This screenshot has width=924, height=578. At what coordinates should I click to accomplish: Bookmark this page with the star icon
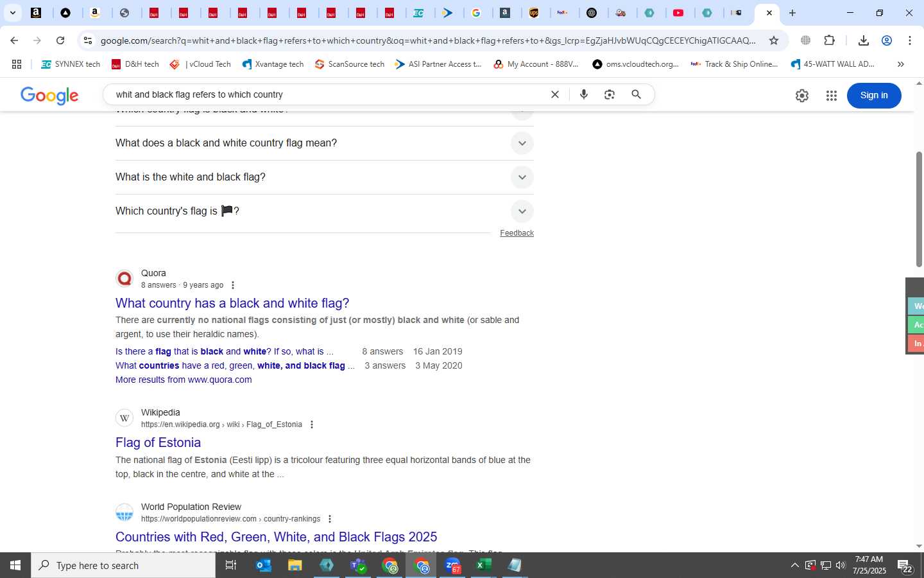point(774,40)
